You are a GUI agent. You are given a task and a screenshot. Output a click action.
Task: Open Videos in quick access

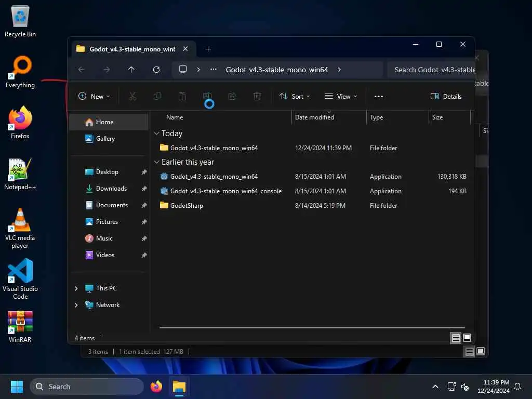[x=109, y=255]
